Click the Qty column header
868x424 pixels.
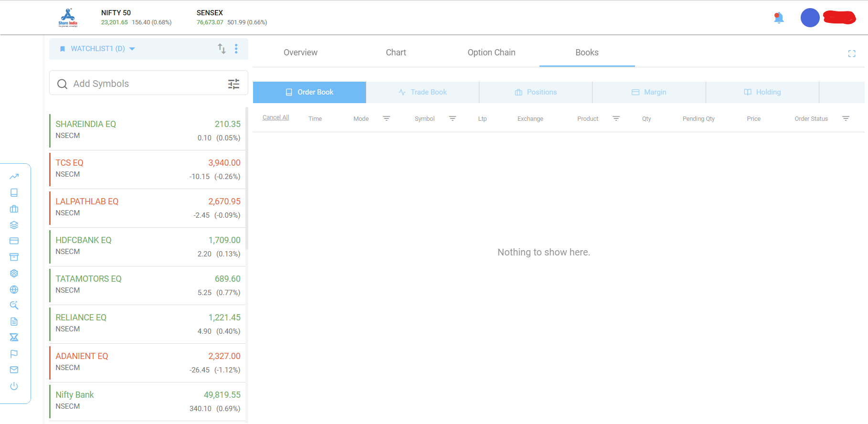click(646, 119)
